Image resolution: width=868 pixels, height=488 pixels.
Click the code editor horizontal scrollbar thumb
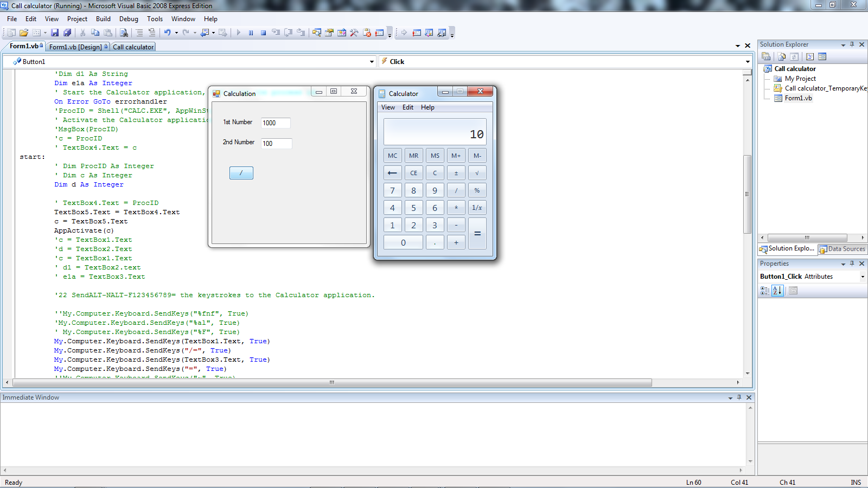click(331, 383)
